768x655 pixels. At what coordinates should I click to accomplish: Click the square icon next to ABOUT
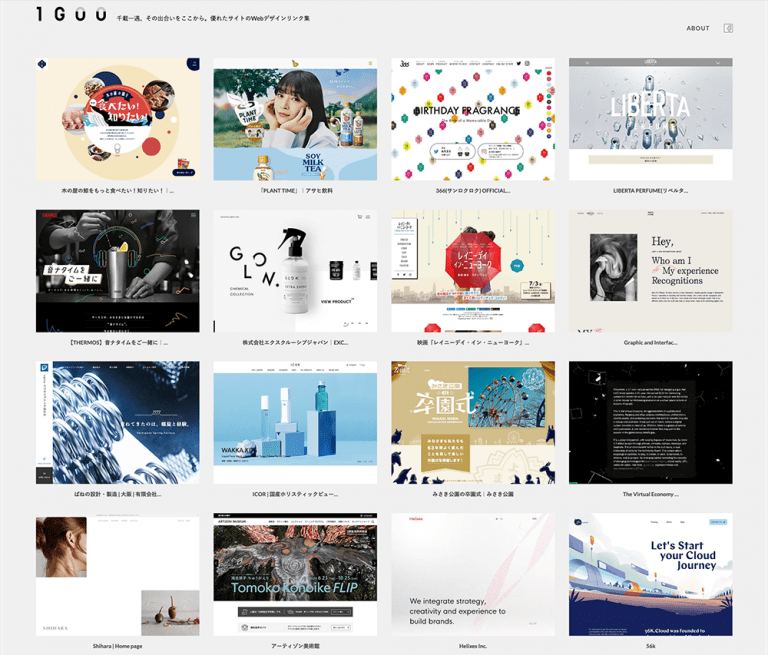coord(728,28)
